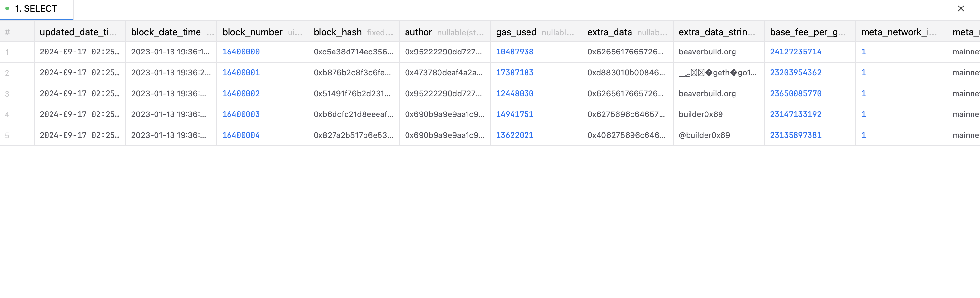Click the @builder0x69 extra data string cell
This screenshot has width=980, height=298.
[704, 136]
